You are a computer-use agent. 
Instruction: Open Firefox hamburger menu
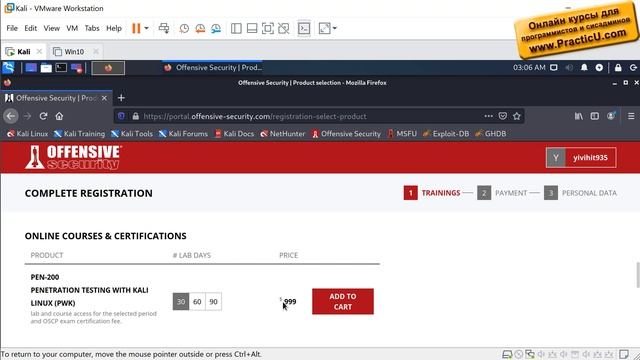[x=631, y=116]
